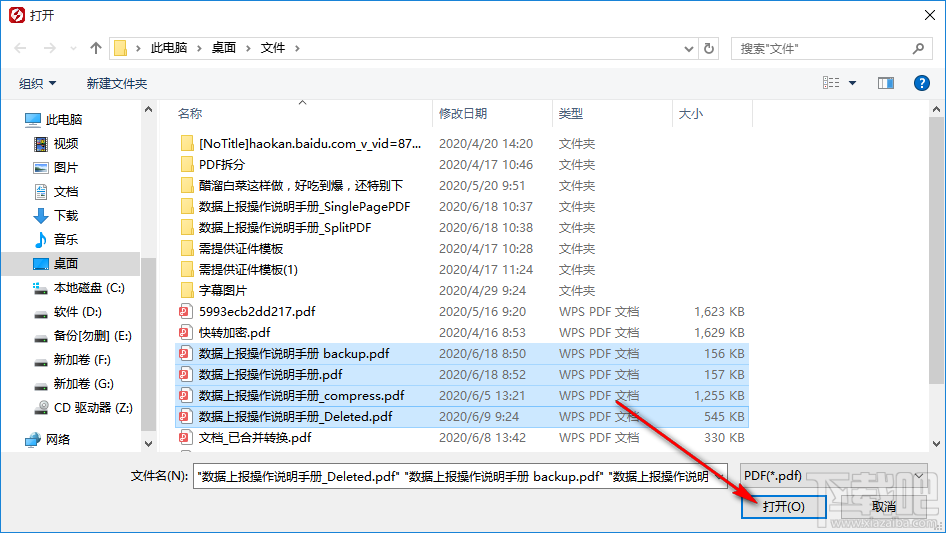Go up one folder level
The width and height of the screenshot is (946, 533).
(95, 48)
